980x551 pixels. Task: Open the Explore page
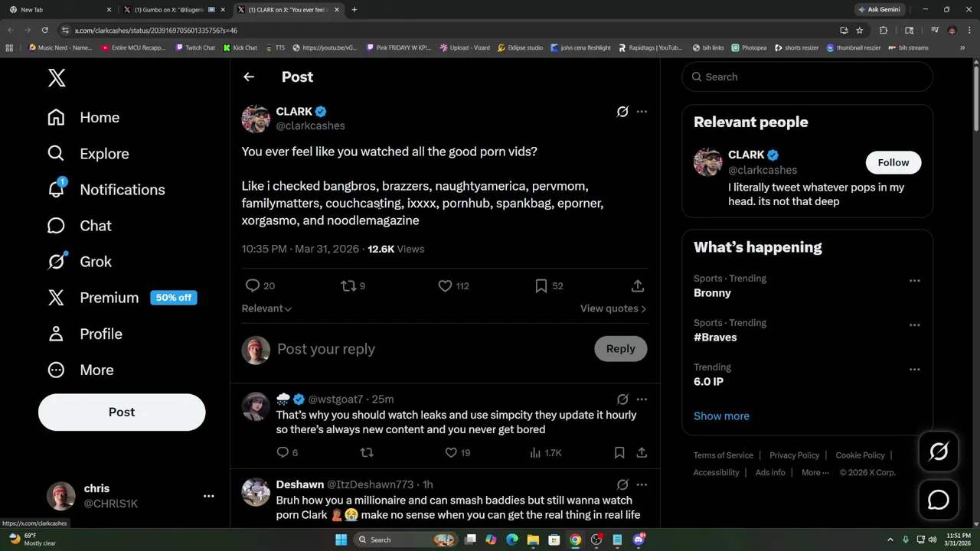click(88, 154)
